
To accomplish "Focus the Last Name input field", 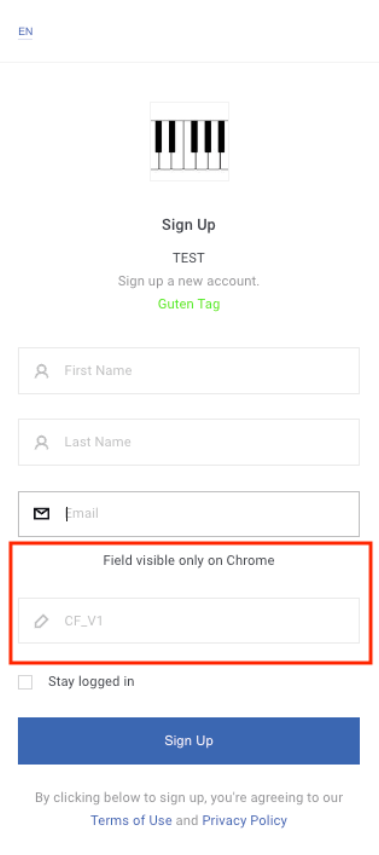I will 189,442.
